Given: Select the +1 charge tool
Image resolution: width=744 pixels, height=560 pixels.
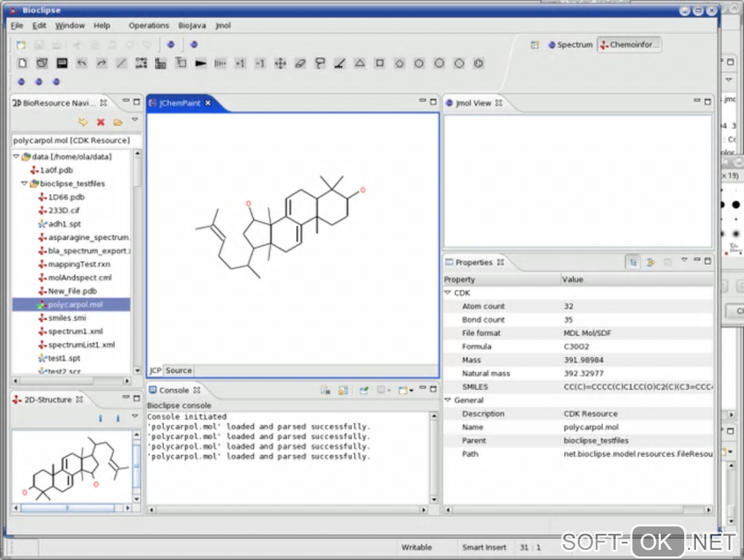Looking at the screenshot, I should [241, 63].
